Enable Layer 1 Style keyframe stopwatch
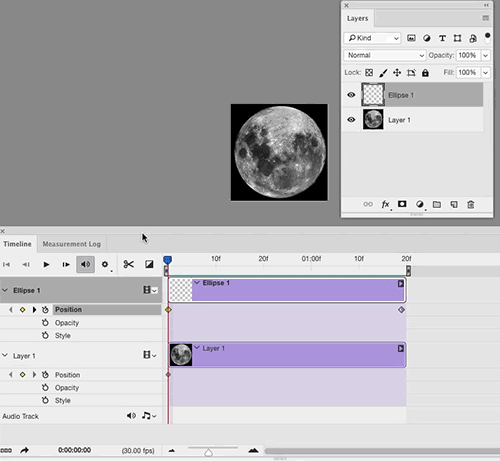 [x=45, y=400]
